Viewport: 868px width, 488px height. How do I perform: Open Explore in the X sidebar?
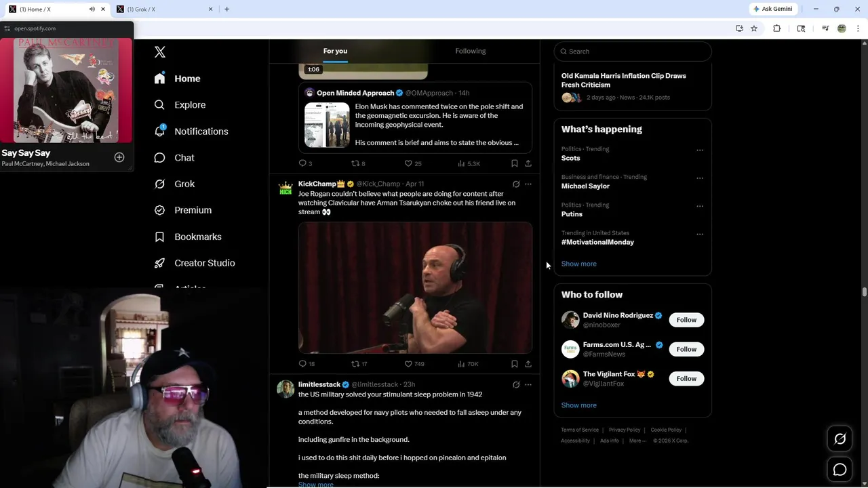point(180,105)
